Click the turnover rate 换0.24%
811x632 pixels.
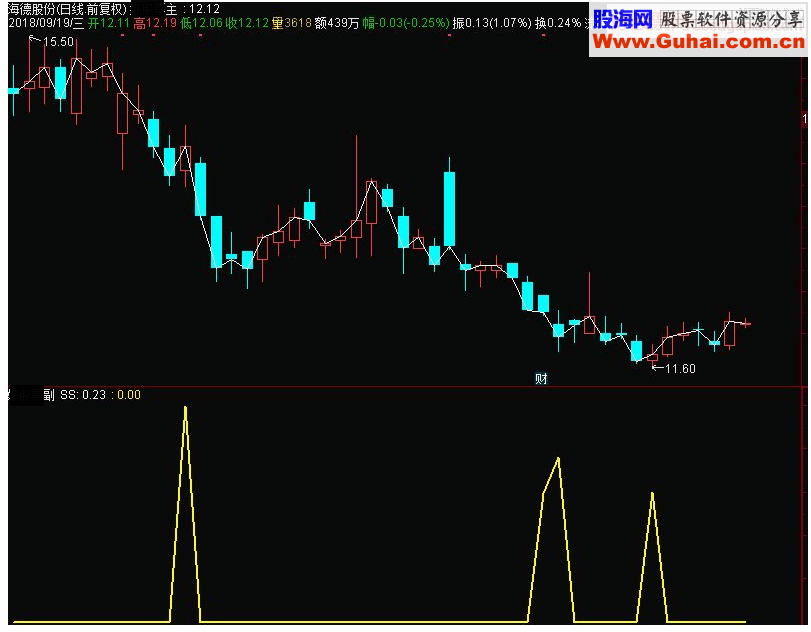558,23
